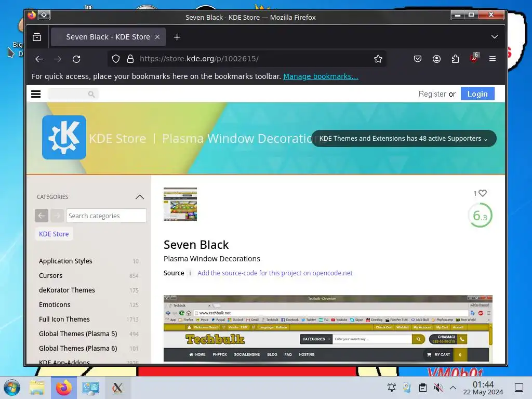Open the Start menu button
The width and height of the screenshot is (532, 399).
[x=12, y=388]
